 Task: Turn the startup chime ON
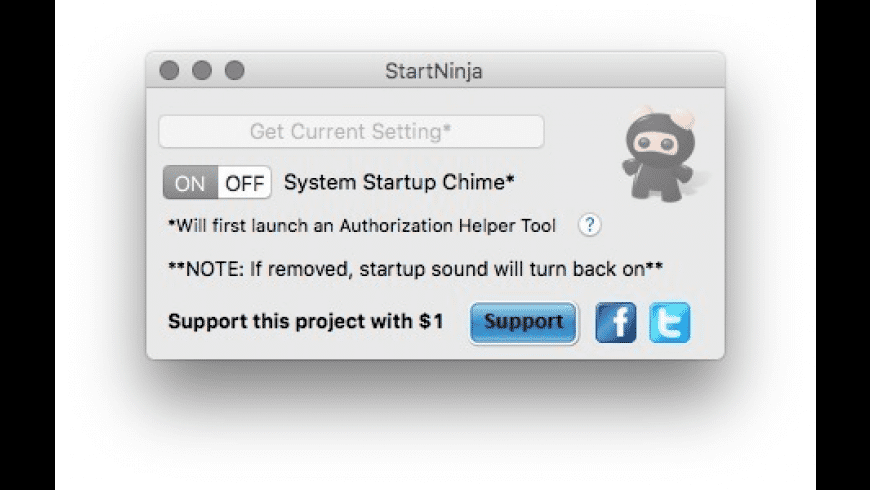click(x=190, y=183)
